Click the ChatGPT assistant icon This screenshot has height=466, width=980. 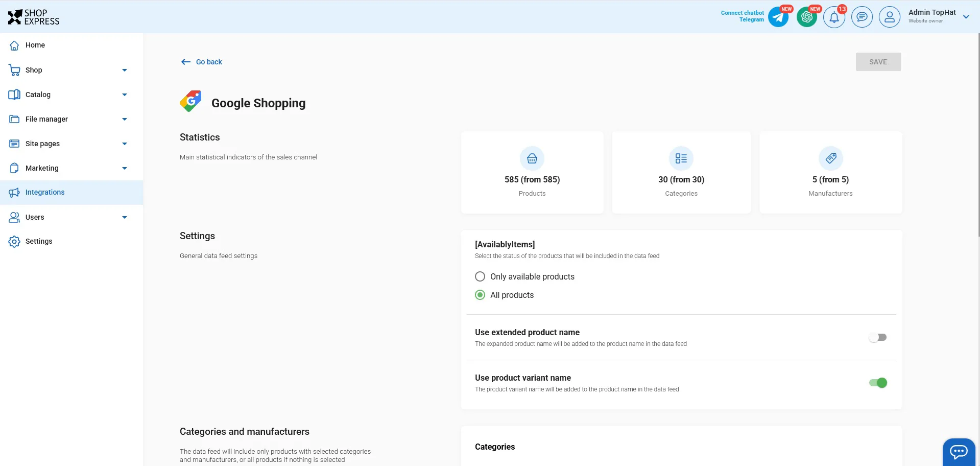(x=807, y=17)
